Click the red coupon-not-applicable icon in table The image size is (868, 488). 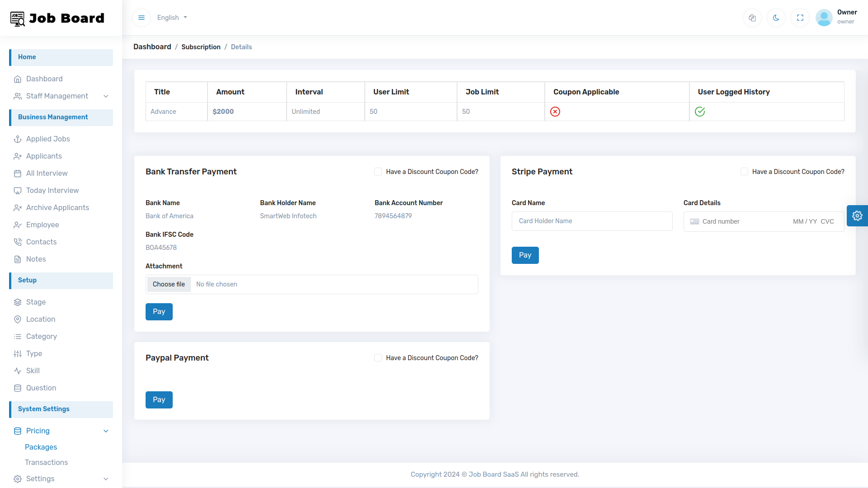point(555,112)
